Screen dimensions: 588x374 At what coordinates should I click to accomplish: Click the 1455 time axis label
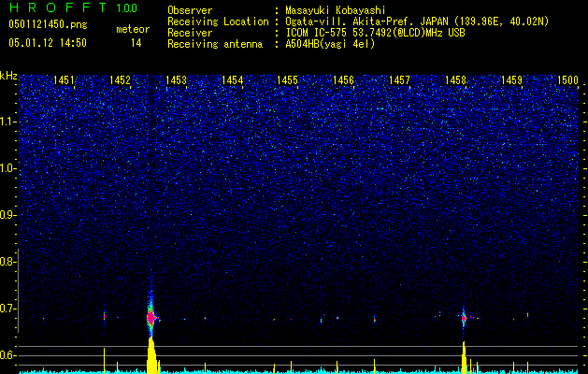[288, 80]
